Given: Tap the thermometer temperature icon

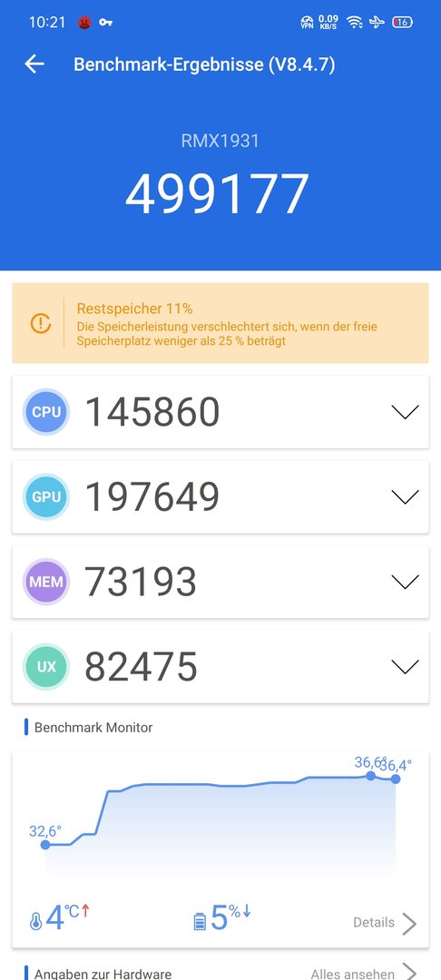Looking at the screenshot, I should [x=35, y=921].
